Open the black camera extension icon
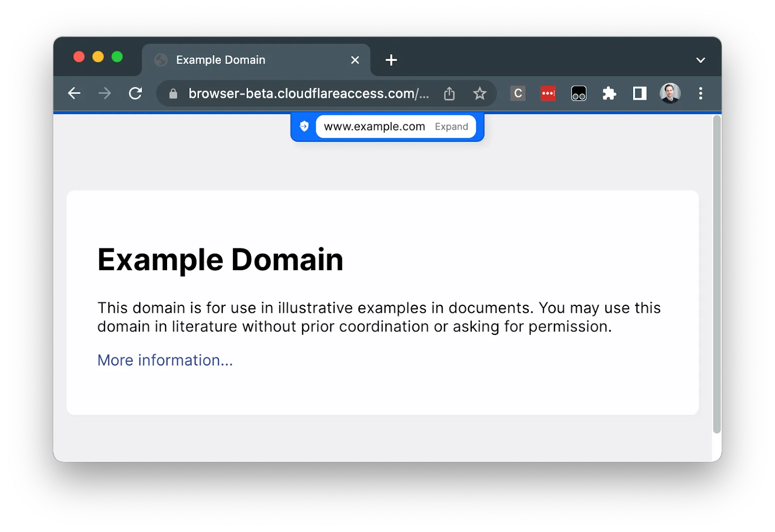 578,93
